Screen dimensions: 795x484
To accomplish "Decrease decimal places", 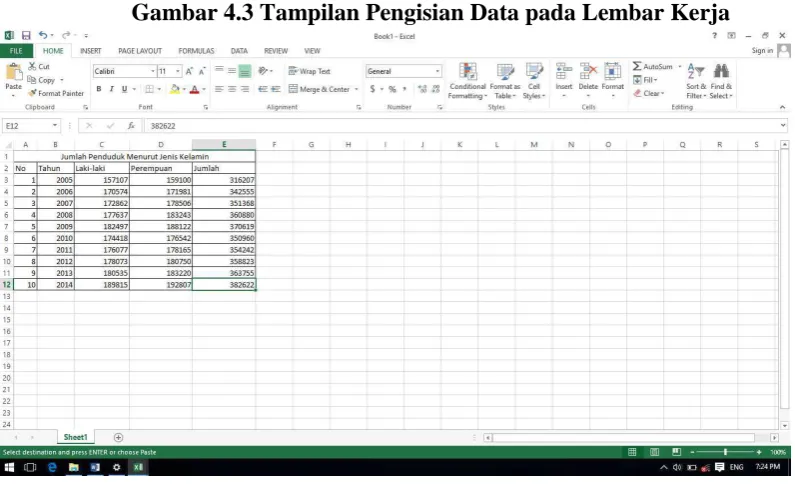I will tap(436, 89).
